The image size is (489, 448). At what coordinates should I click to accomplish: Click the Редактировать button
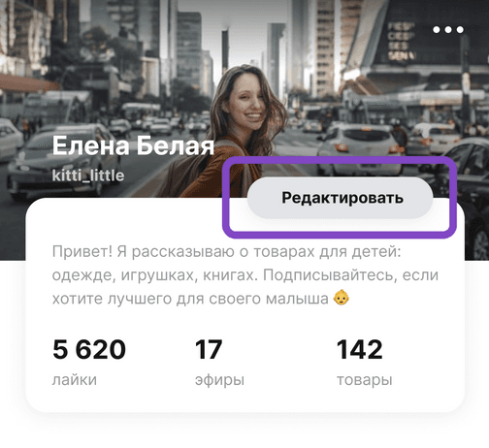tap(341, 198)
